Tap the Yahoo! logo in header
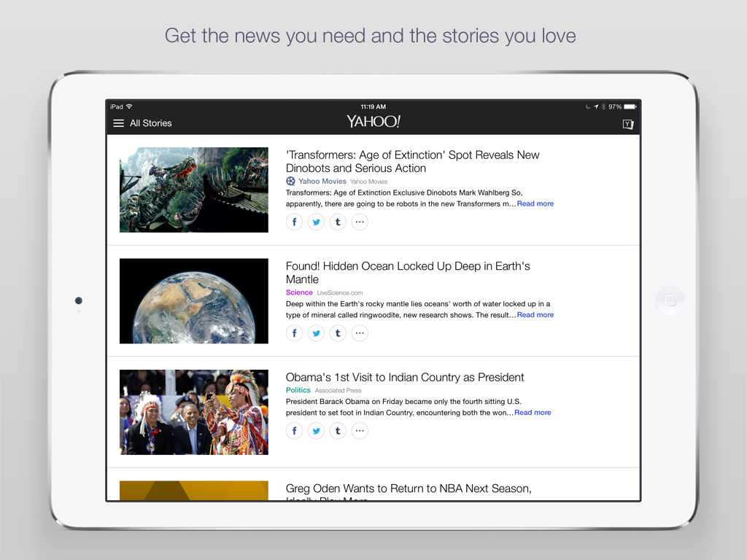The height and width of the screenshot is (560, 747). (373, 122)
